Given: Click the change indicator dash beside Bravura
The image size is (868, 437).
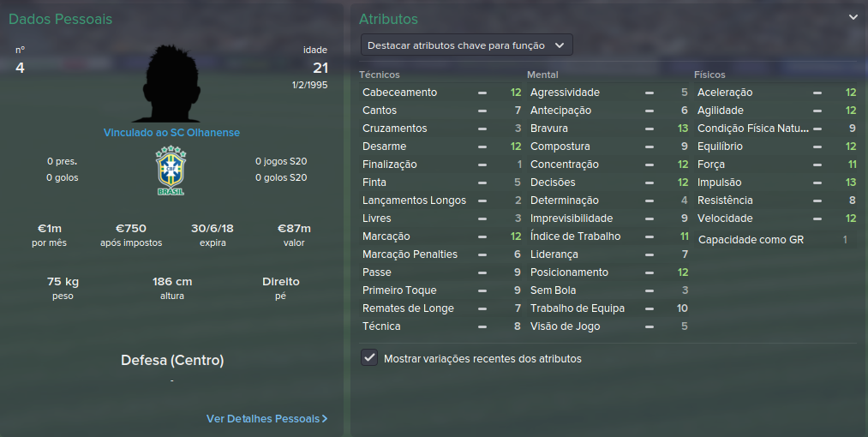Looking at the screenshot, I should (650, 129).
